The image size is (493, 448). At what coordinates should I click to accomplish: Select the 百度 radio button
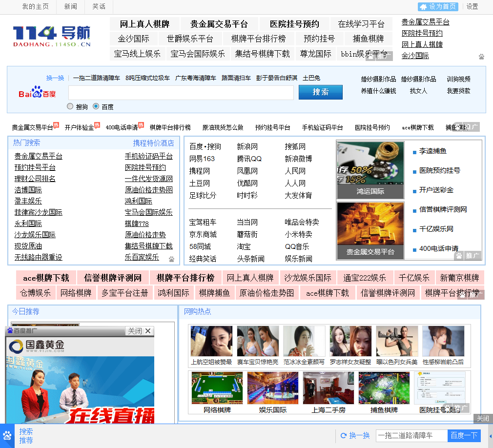coord(96,106)
